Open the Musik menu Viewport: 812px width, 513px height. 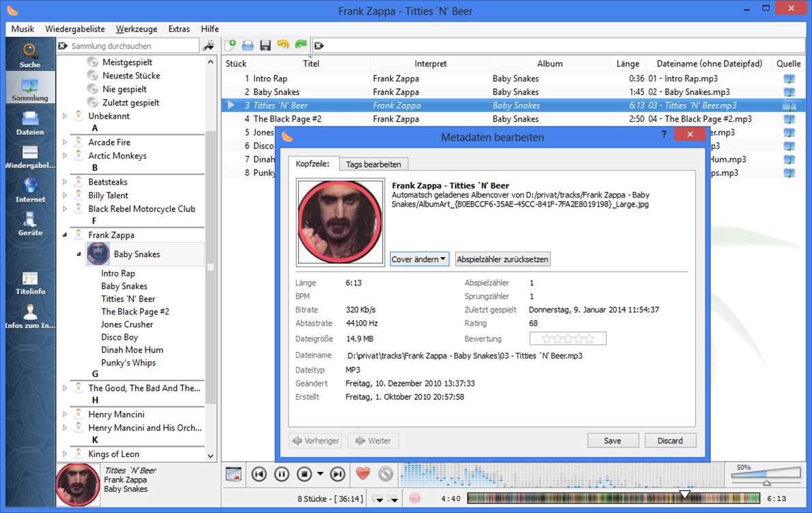tap(23, 29)
